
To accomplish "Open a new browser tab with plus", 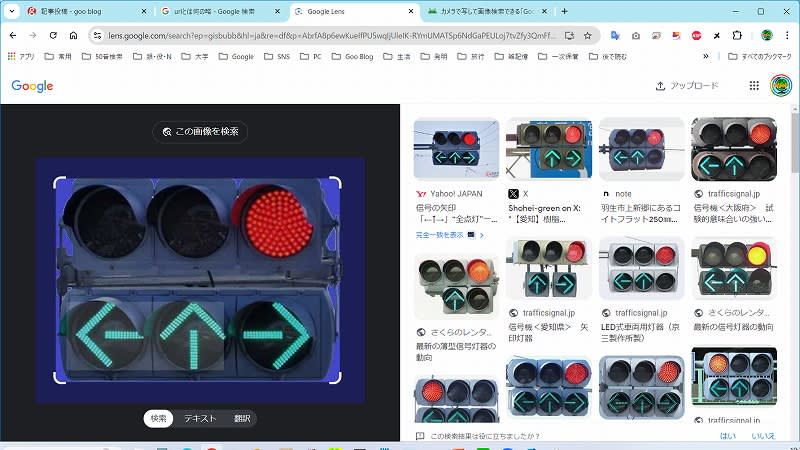I will [x=565, y=11].
